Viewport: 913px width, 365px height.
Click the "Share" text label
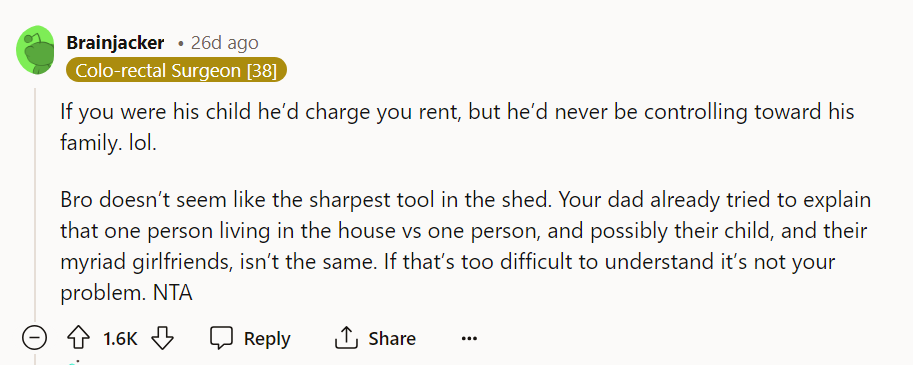point(392,339)
